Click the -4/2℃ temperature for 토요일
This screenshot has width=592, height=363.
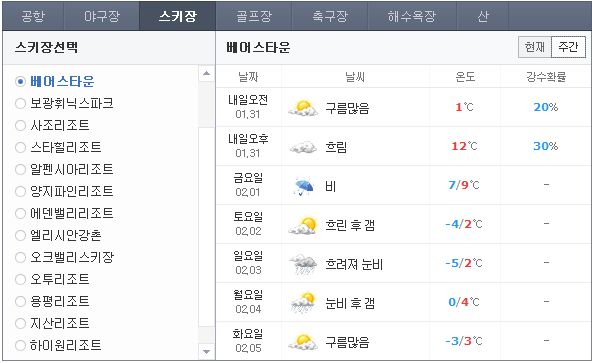[x=464, y=224]
